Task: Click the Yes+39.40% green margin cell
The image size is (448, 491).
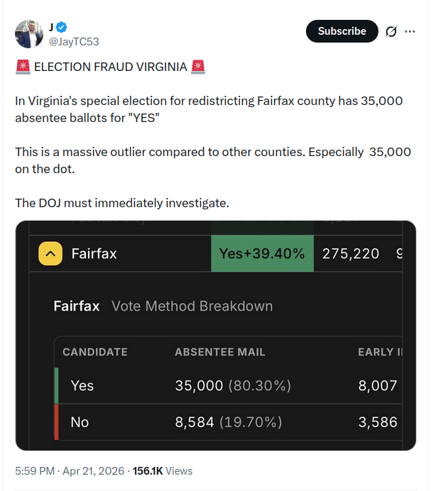Action: 262,253
